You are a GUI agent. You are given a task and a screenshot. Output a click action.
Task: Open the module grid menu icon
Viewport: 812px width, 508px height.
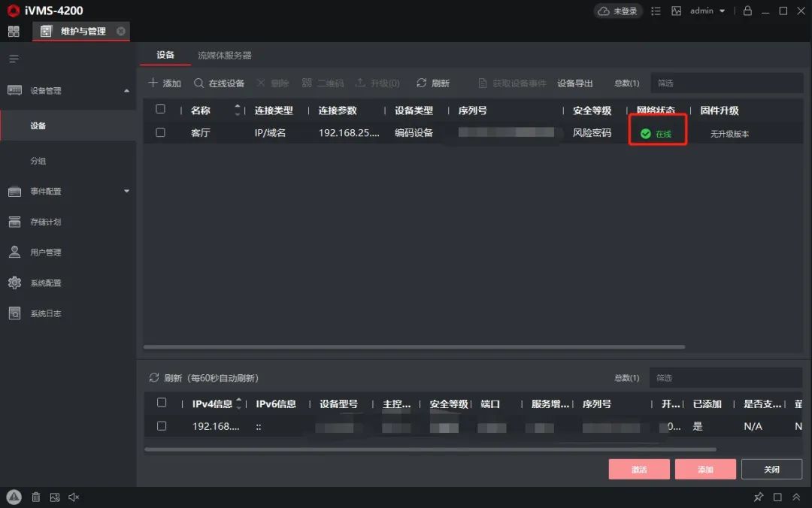[14, 32]
